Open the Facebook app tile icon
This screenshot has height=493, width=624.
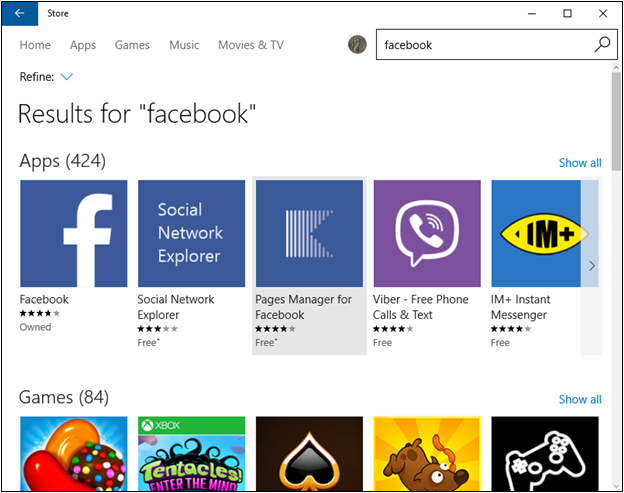(74, 234)
